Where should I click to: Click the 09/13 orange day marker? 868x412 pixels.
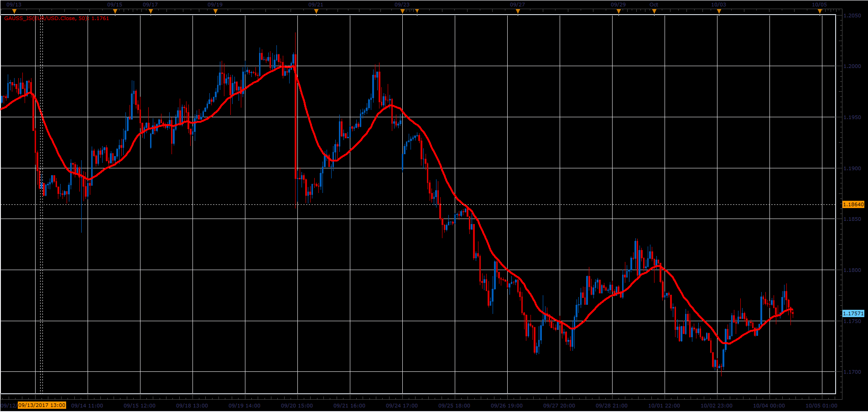[x=14, y=11]
